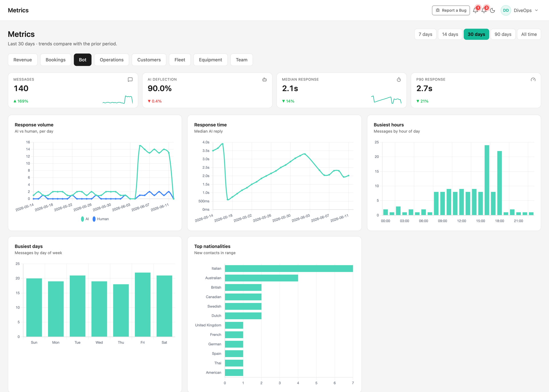Open the Operations tab

coord(112,60)
